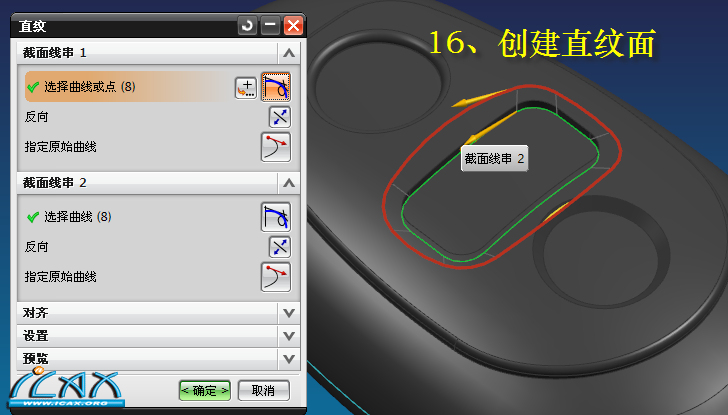Collapse the 截面线串 1 section
Screen dimensions: 728x415
289,53
